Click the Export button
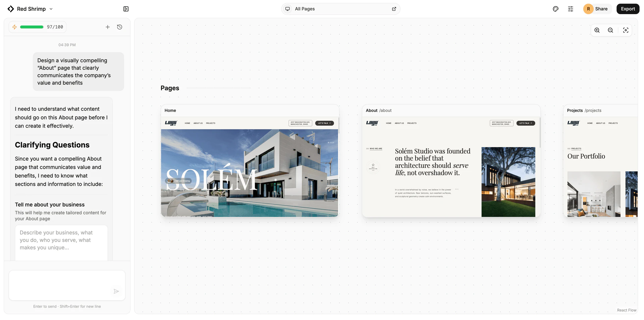Image resolution: width=644 pixels, height=320 pixels. coord(628,9)
